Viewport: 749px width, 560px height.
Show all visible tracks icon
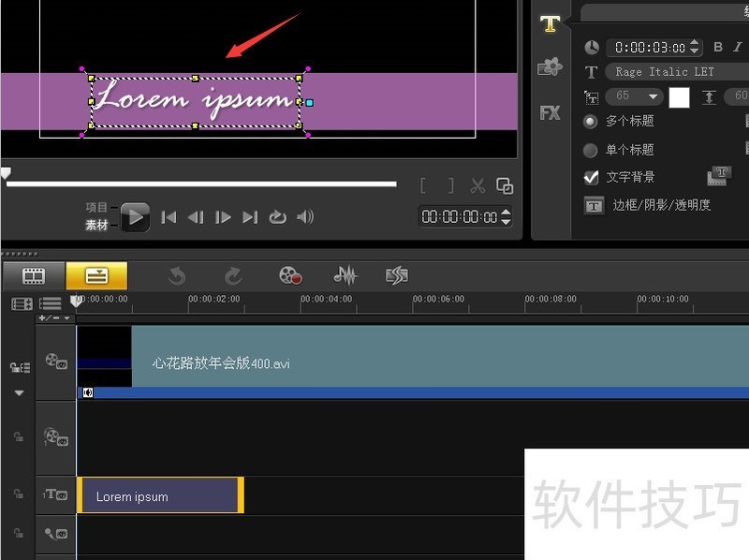22,304
